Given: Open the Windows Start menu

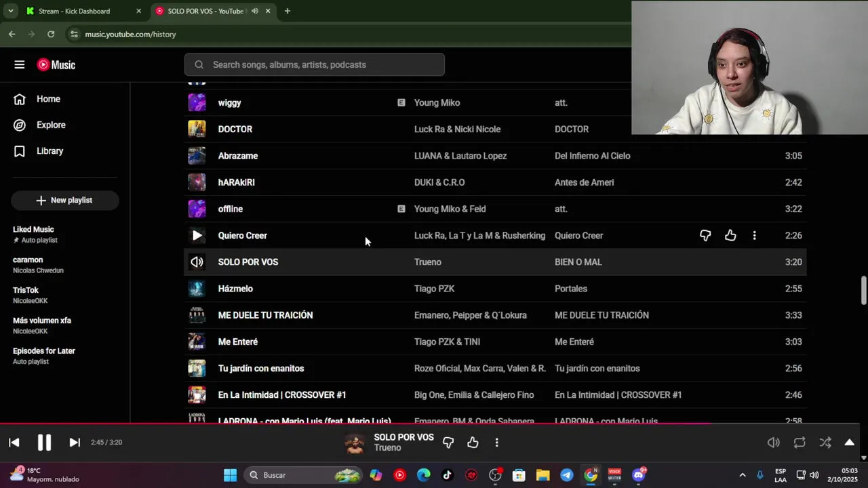Looking at the screenshot, I should (x=230, y=475).
